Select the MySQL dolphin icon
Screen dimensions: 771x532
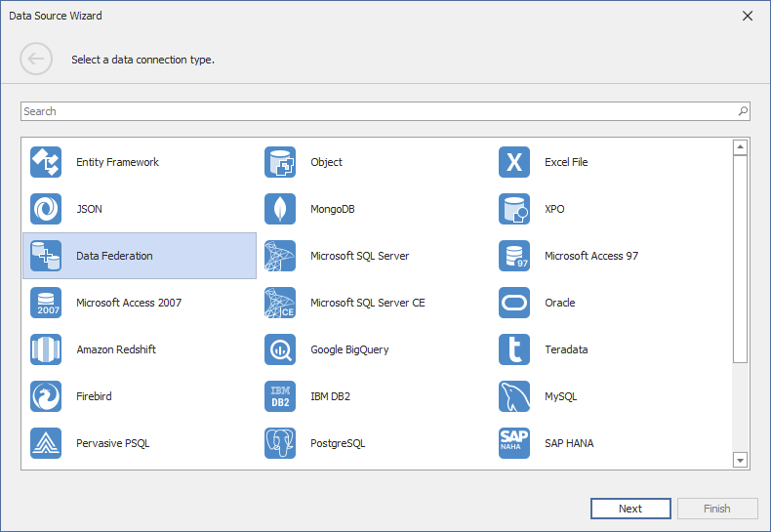pos(514,396)
